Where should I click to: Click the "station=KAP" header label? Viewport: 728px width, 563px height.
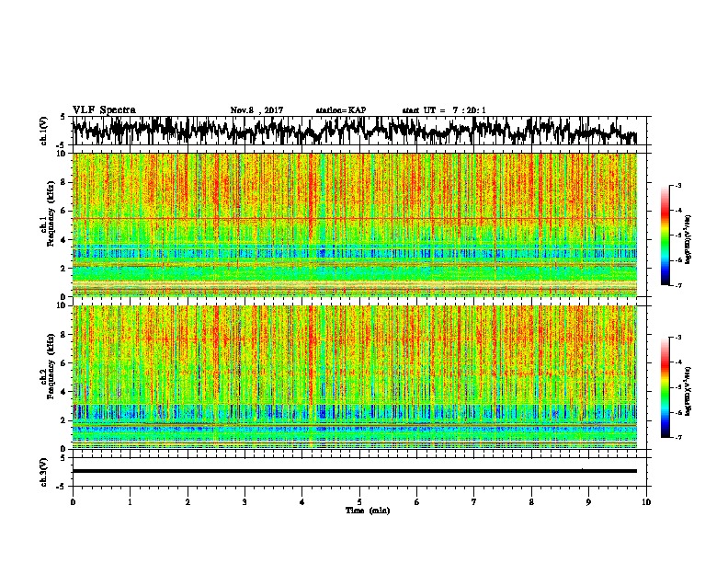coord(341,110)
